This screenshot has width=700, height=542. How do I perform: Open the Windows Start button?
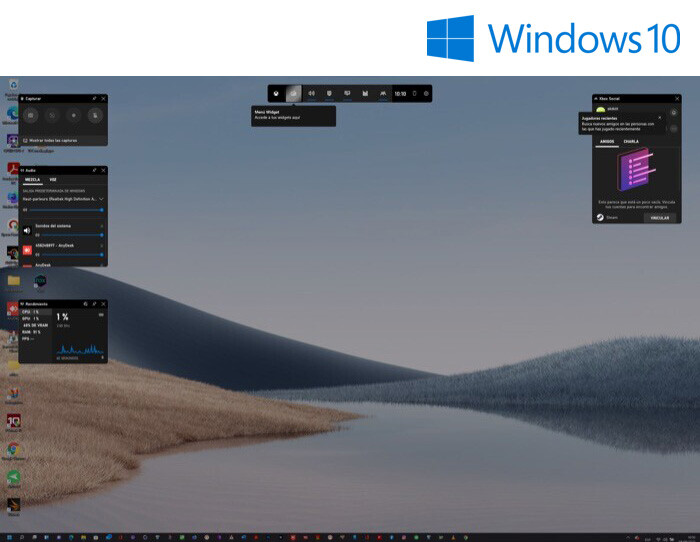9,538
